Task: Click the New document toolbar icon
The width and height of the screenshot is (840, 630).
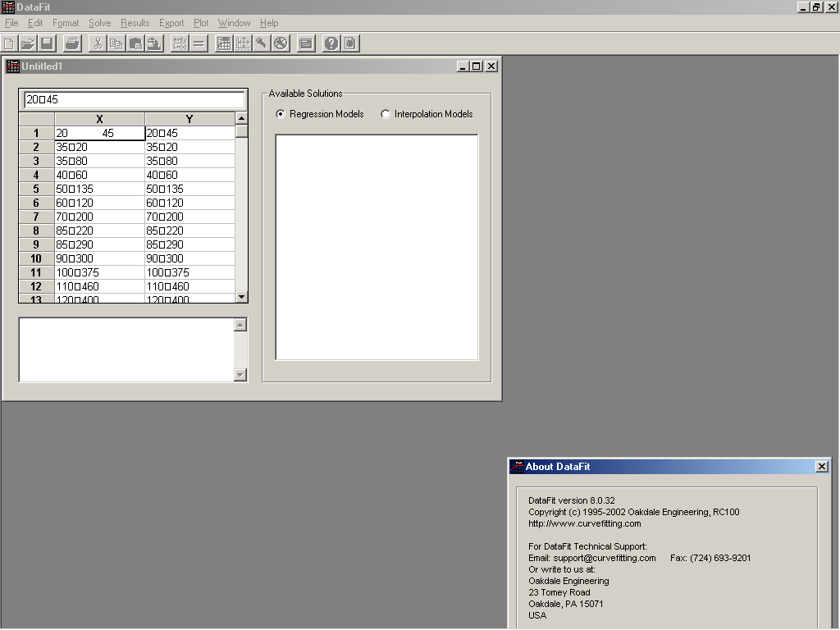Action: [9, 43]
